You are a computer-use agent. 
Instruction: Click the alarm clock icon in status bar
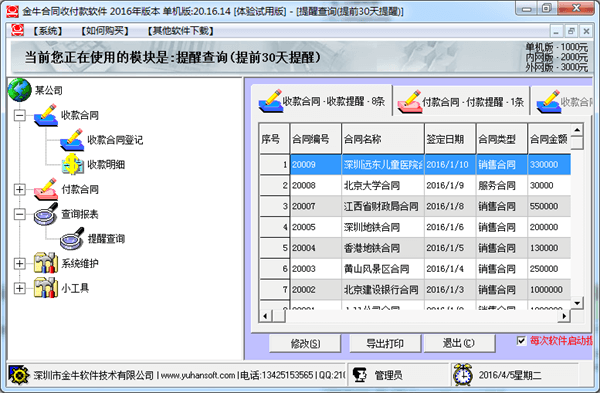coord(463,375)
